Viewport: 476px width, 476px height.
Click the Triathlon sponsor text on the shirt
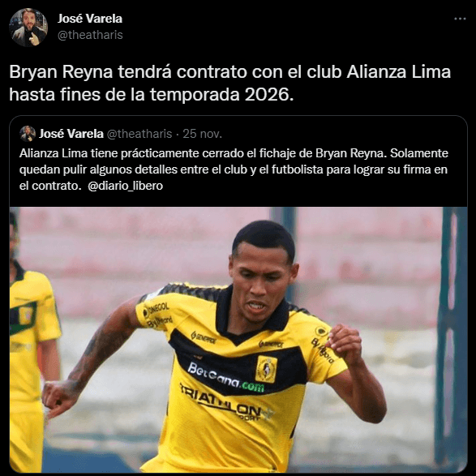click(225, 401)
